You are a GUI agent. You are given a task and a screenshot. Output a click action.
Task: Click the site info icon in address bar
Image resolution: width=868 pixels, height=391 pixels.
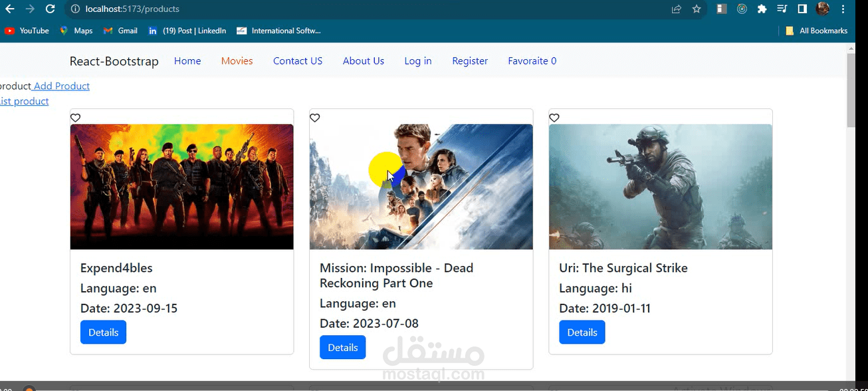[x=75, y=9]
